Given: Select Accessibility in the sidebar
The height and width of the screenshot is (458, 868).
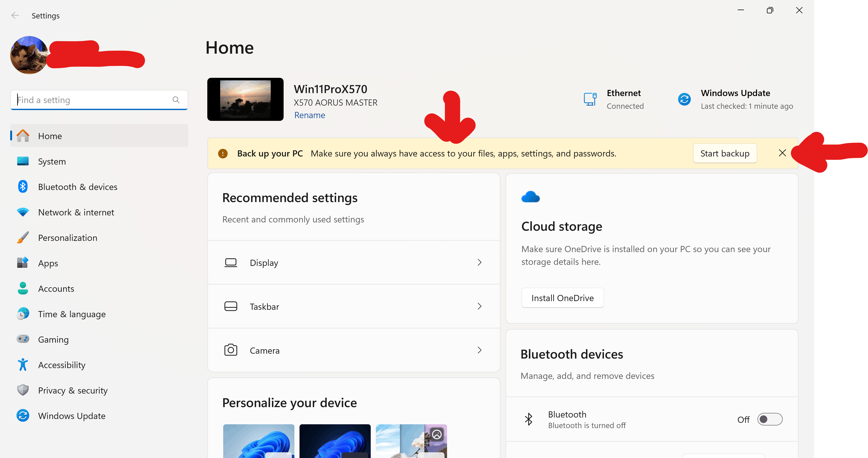Looking at the screenshot, I should [x=99, y=365].
